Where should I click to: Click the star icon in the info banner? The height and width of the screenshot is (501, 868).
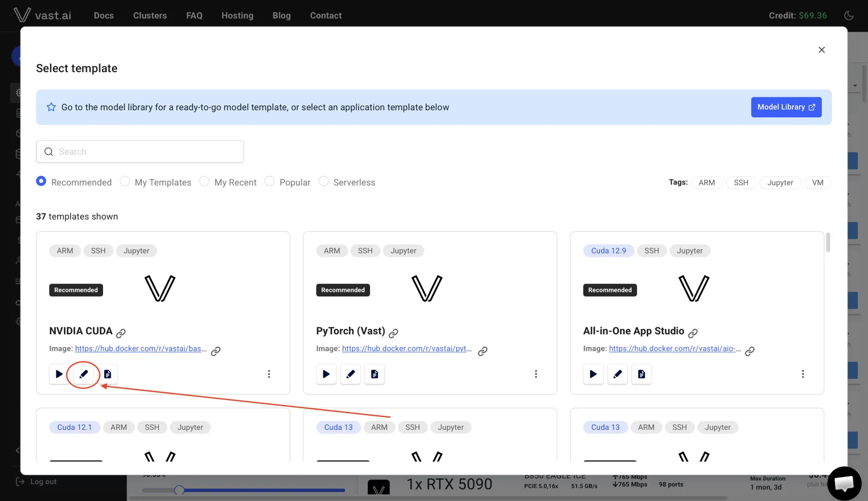point(51,107)
